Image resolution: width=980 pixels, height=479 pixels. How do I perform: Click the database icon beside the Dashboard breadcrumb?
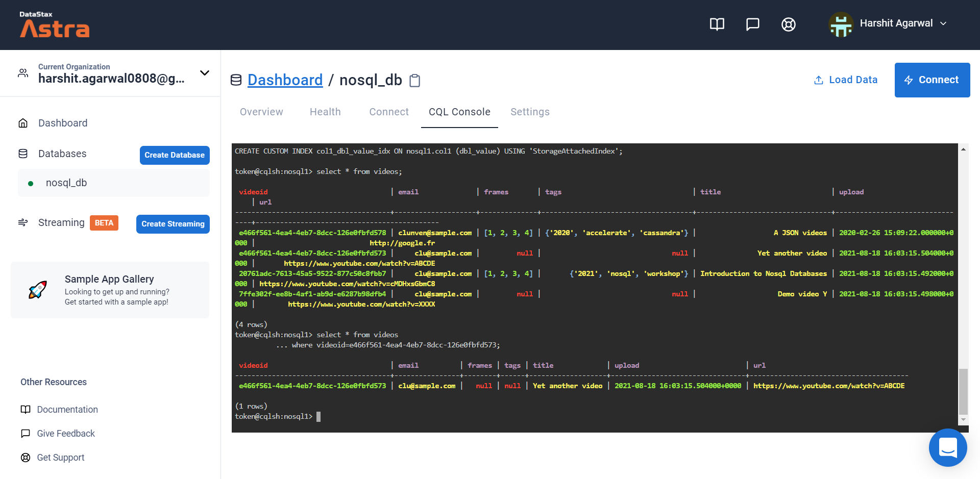[236, 80]
